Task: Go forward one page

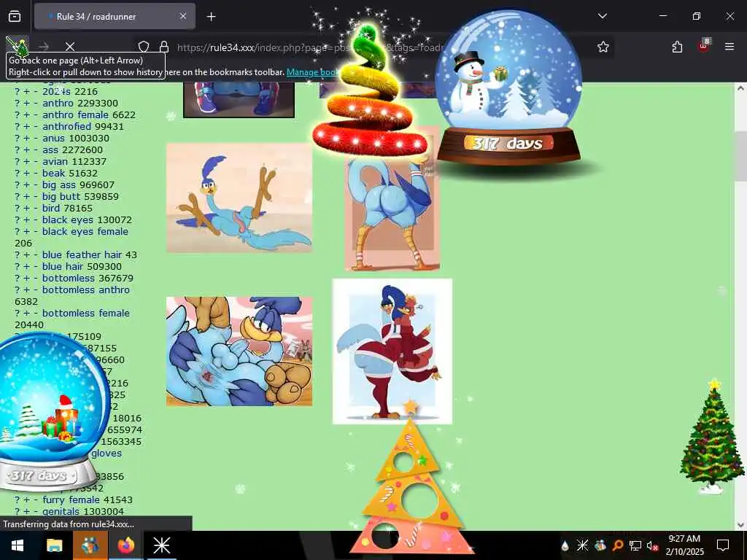Action: (44, 46)
